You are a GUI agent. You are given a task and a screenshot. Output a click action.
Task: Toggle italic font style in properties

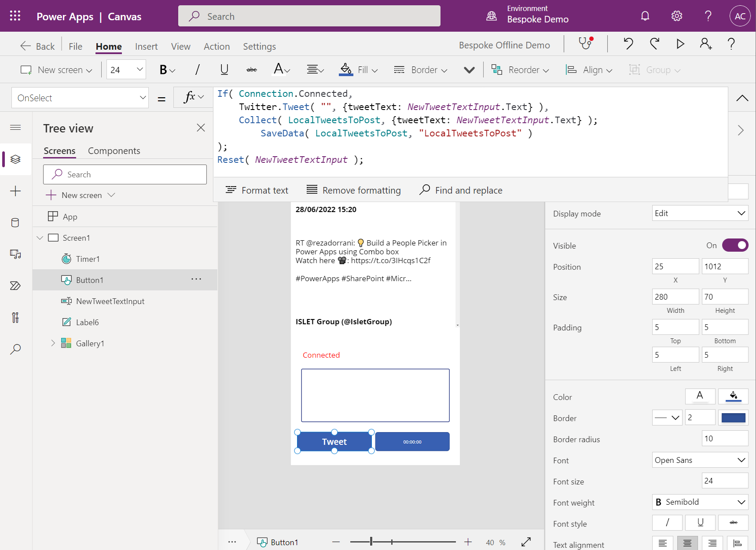[x=667, y=523]
